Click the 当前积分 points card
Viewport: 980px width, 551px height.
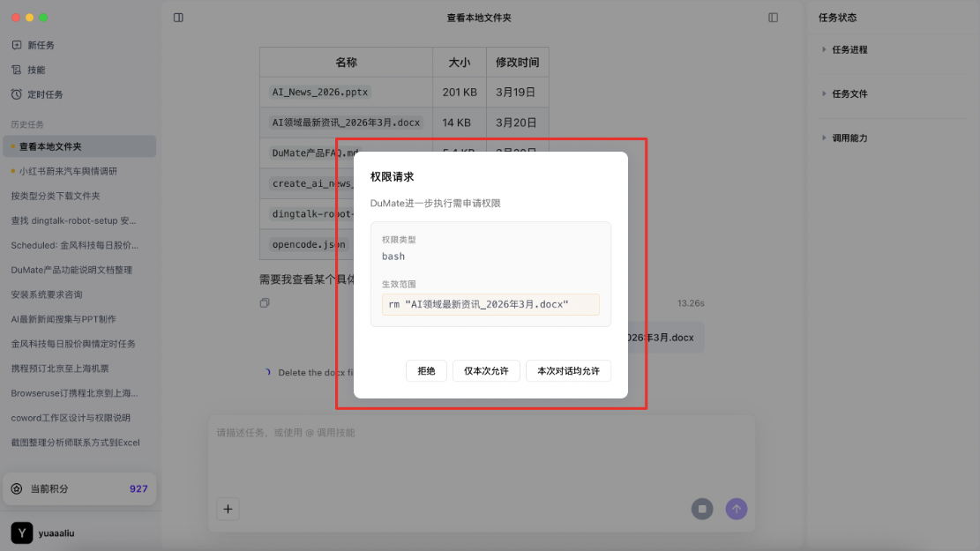79,488
